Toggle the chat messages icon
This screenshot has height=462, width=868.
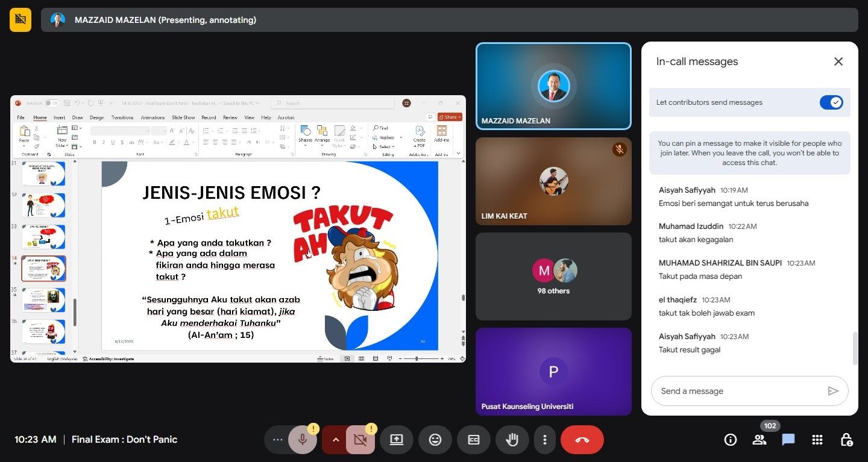point(788,440)
